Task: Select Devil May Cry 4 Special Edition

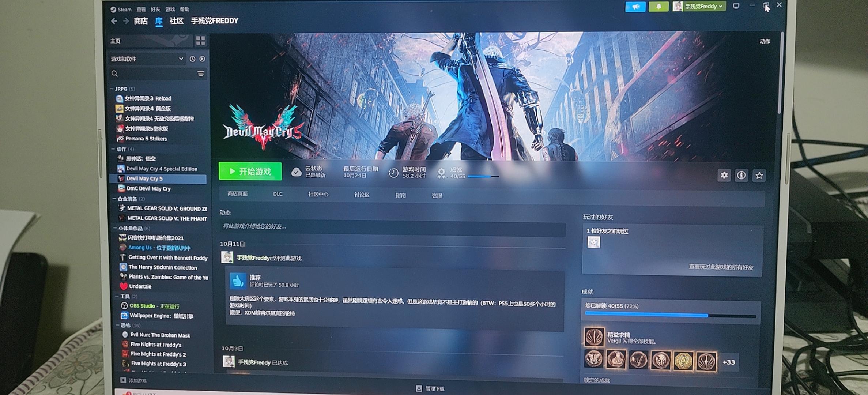Action: 162,169
